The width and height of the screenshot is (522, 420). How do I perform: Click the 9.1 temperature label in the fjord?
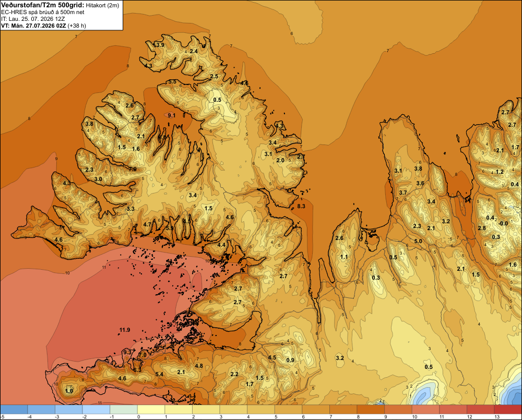point(171,115)
